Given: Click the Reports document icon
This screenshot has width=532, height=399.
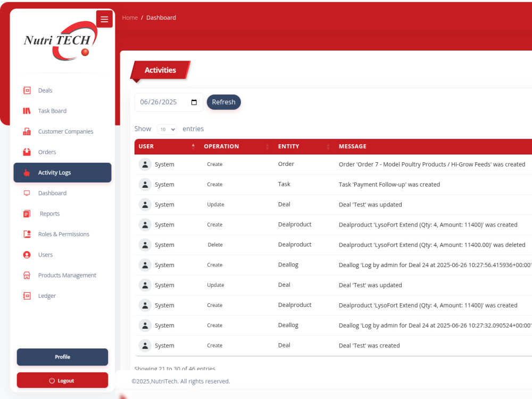Looking at the screenshot, I should tap(27, 214).
